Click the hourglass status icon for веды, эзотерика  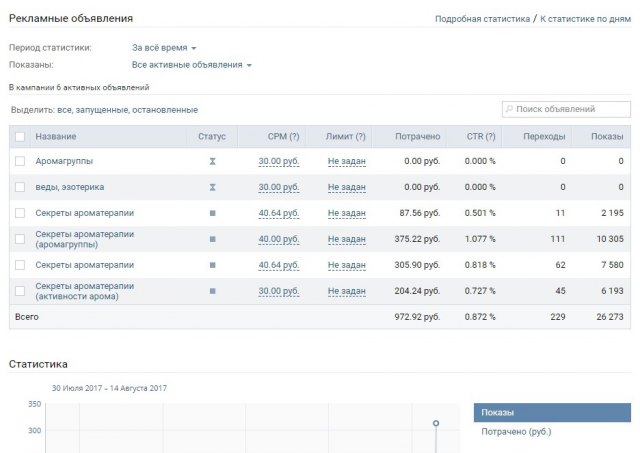[212, 187]
